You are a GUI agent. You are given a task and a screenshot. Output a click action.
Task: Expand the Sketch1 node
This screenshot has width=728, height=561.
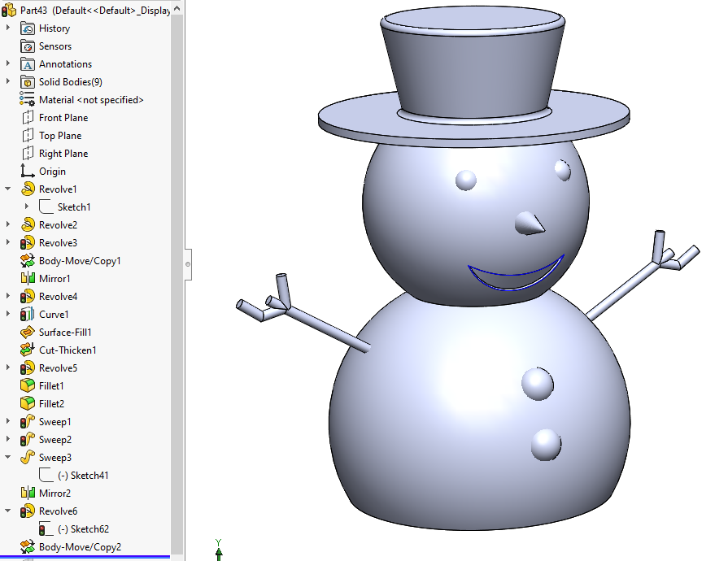click(27, 207)
